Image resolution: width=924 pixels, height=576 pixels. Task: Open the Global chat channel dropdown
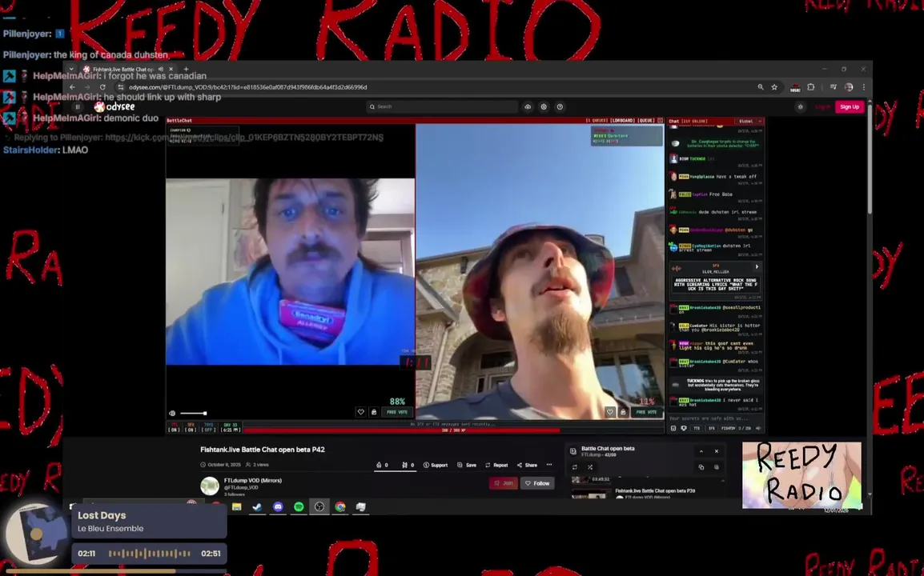(750, 122)
